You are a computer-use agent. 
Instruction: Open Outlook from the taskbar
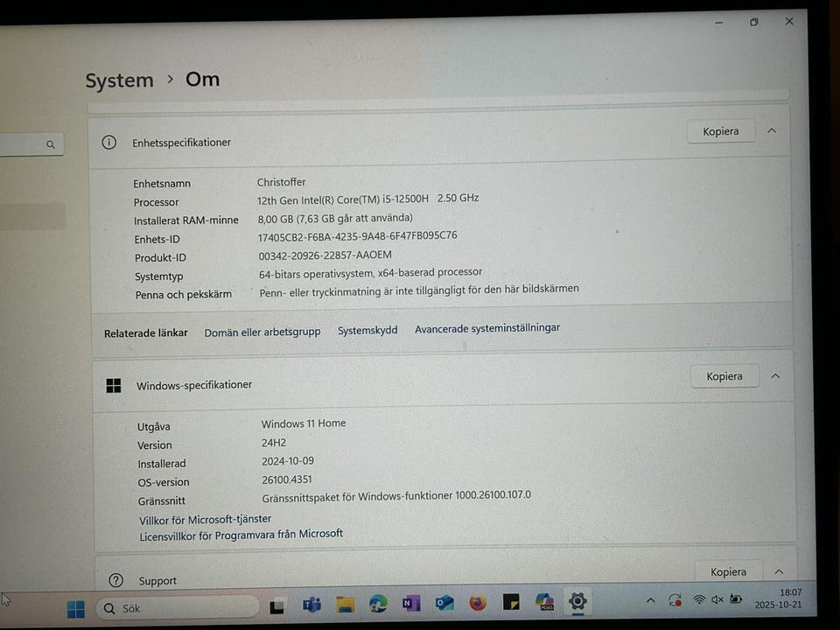[444, 603]
